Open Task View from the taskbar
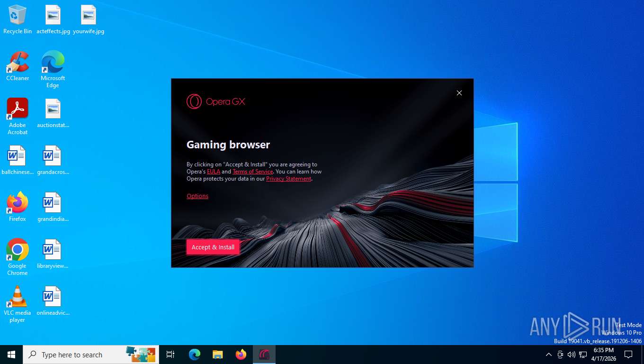 170,355
